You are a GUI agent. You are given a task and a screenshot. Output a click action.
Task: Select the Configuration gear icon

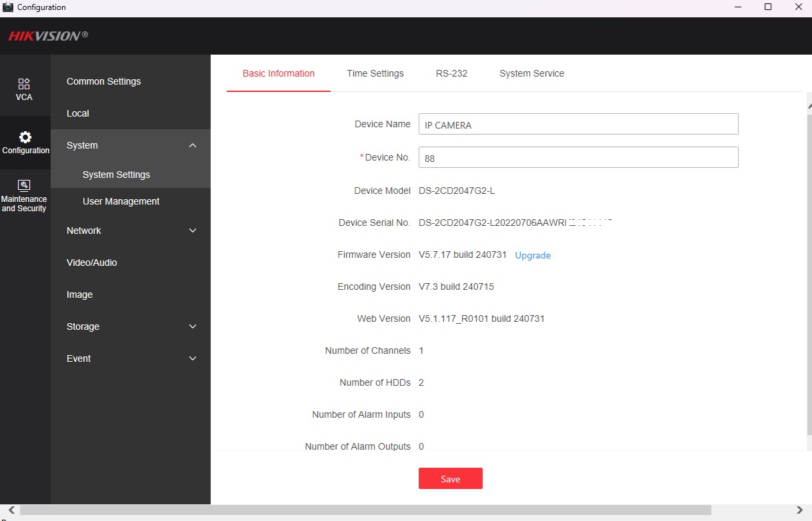click(25, 137)
